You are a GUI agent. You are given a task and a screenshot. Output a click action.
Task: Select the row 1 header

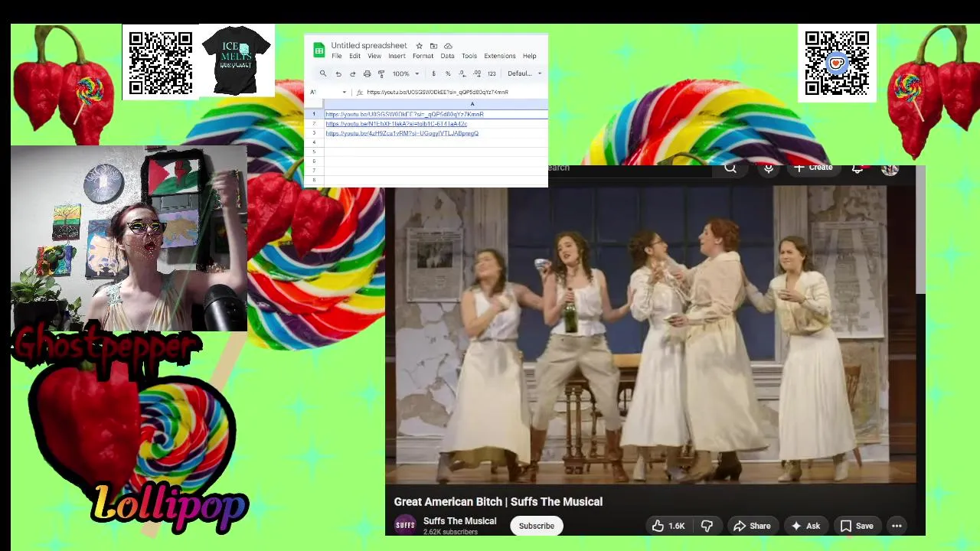(x=313, y=114)
